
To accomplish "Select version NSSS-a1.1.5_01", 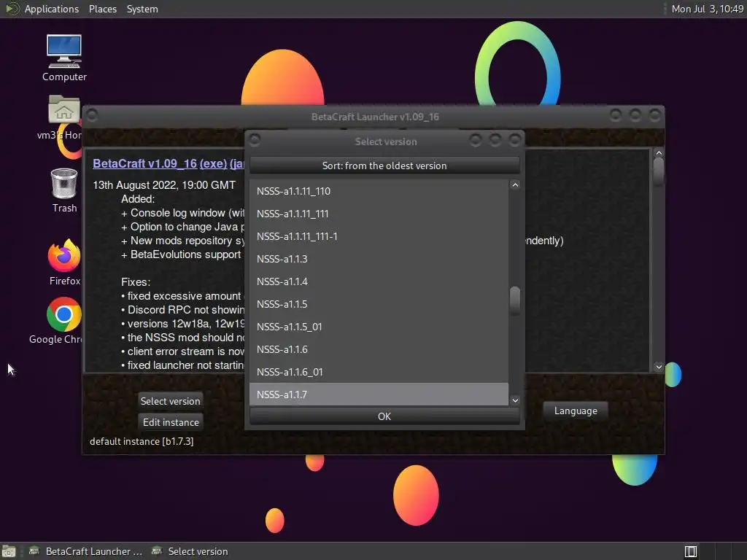I will (379, 327).
